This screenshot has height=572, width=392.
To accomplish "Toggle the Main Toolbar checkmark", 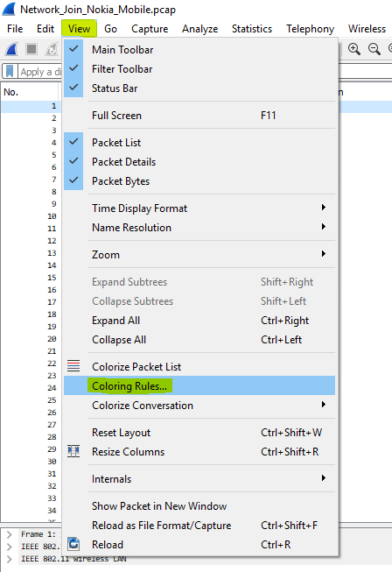I will (x=73, y=49).
